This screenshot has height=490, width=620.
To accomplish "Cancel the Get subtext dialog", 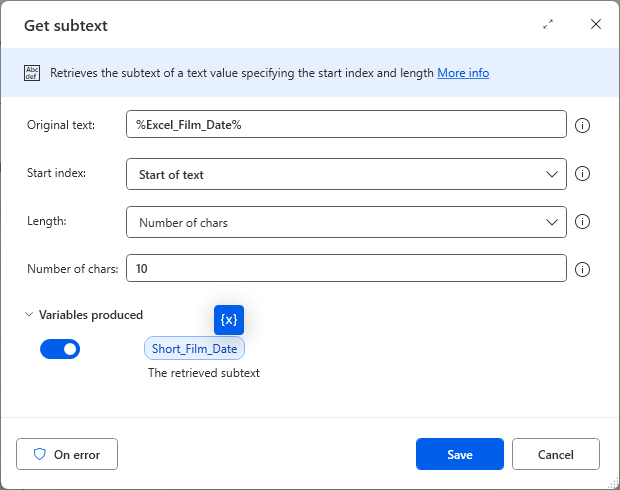I will click(556, 454).
